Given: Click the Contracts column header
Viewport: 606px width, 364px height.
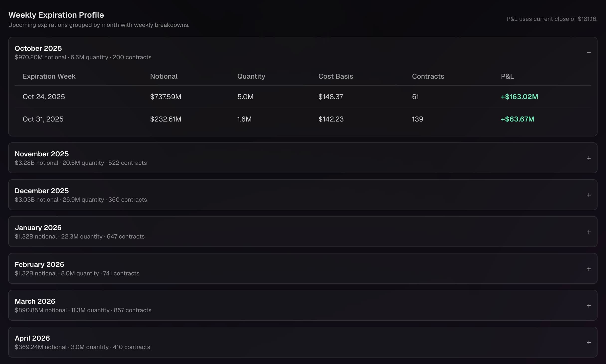Looking at the screenshot, I should (x=428, y=76).
